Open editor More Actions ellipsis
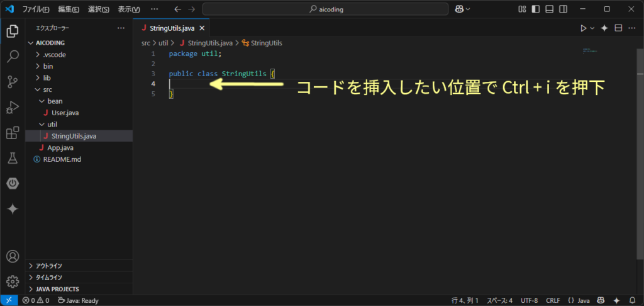 click(x=631, y=28)
